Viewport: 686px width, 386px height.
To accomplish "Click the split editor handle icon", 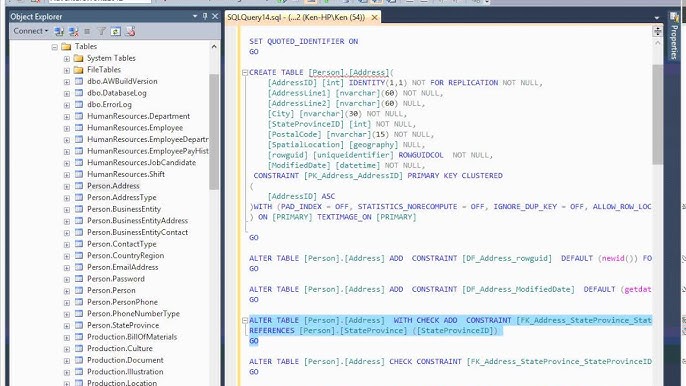I will (x=657, y=31).
